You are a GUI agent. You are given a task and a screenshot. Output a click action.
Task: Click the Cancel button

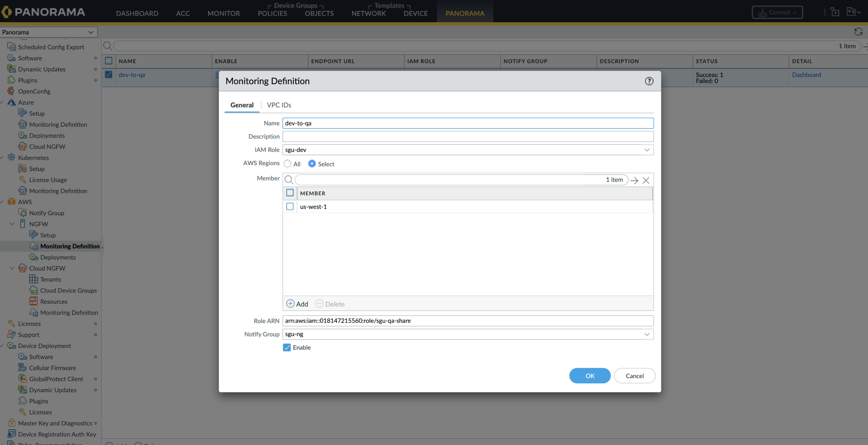(x=634, y=376)
